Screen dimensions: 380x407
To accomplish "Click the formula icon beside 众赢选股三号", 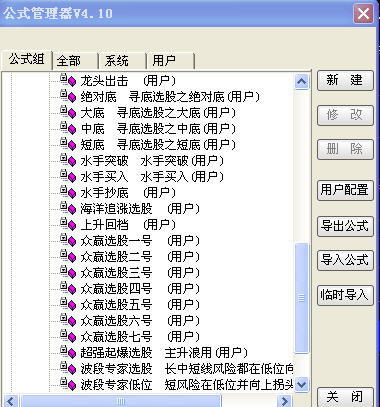I will [x=68, y=272].
